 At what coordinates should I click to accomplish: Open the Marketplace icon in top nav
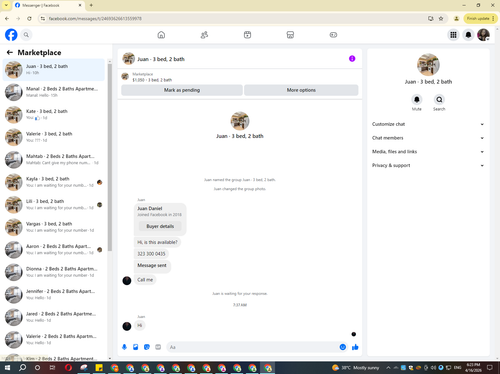coord(290,35)
